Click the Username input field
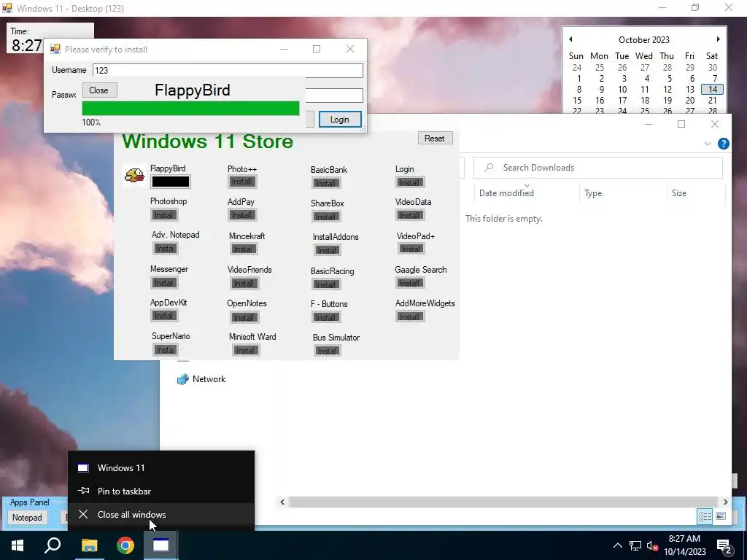The image size is (747, 560). click(x=228, y=71)
